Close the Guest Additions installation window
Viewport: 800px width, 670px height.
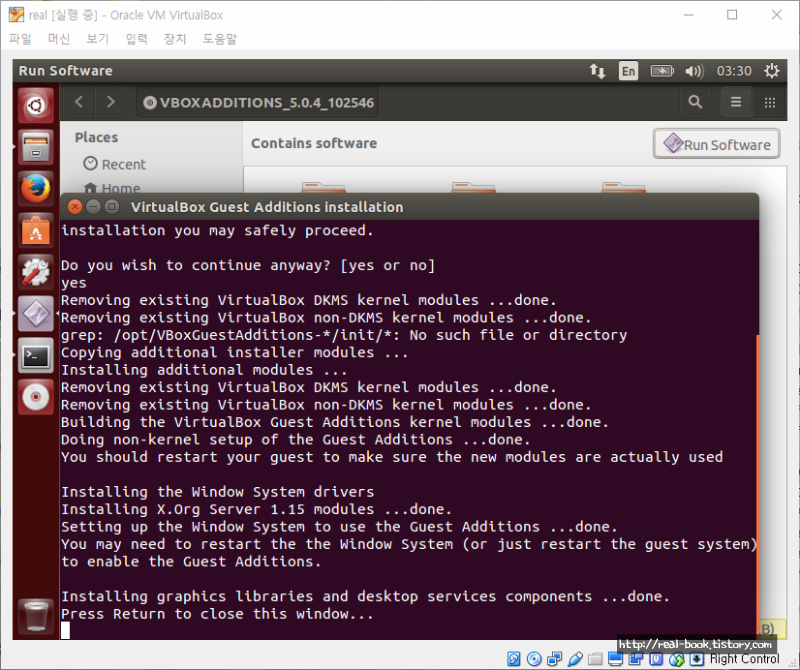coord(75,207)
